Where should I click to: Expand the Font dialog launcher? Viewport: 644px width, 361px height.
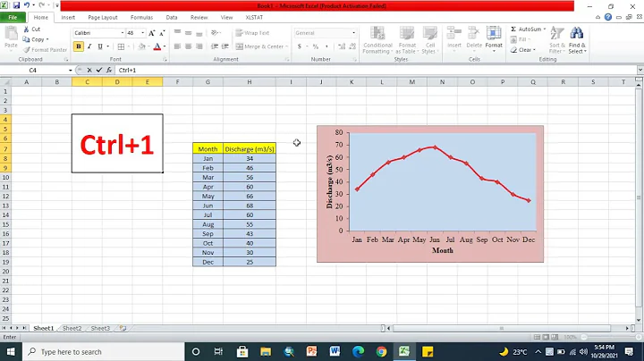[165, 60]
